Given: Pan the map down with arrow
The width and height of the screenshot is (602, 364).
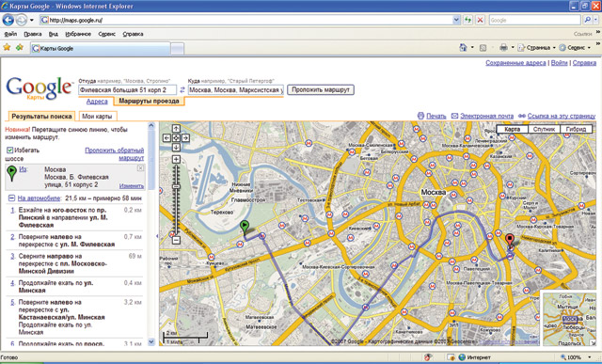Looking at the screenshot, I should (176, 148).
